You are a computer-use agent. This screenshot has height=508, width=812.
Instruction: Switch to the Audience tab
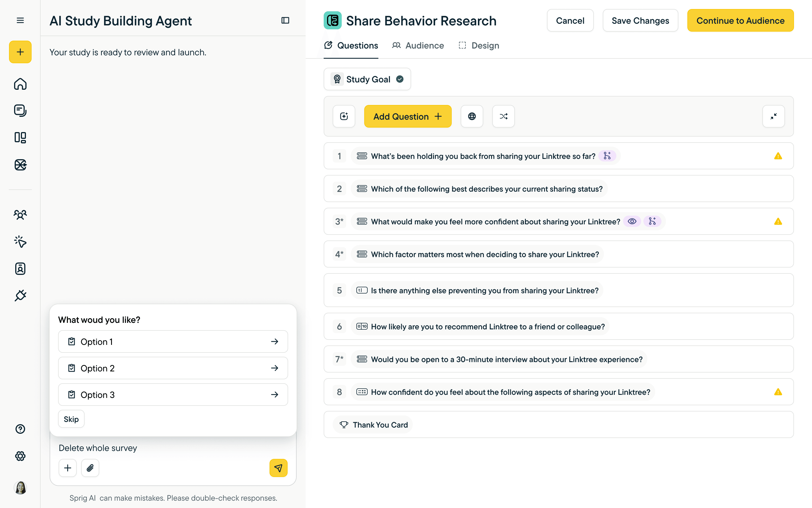(x=418, y=45)
